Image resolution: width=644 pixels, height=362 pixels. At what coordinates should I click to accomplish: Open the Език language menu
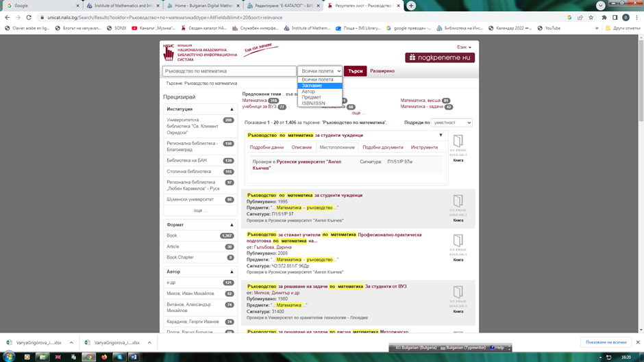[464, 47]
